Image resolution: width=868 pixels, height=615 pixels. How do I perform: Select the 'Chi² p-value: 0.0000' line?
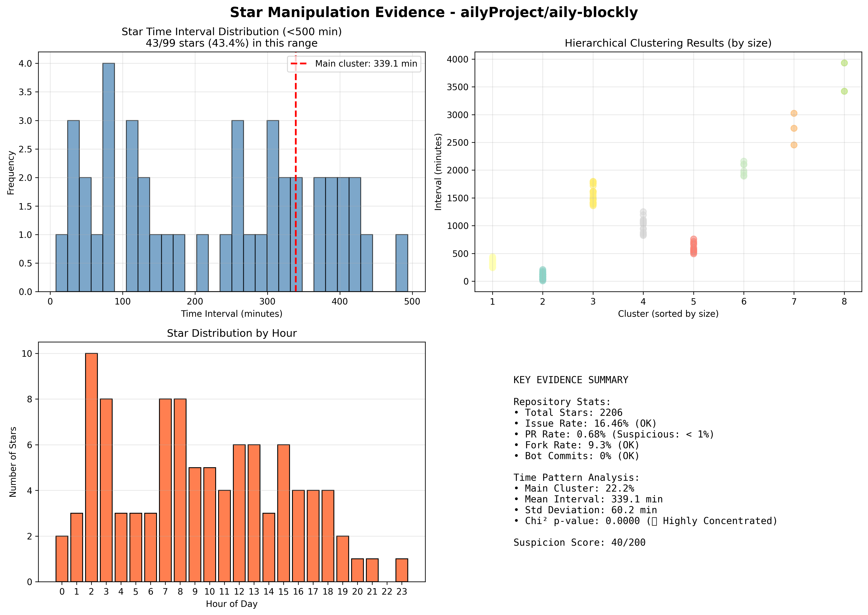pyautogui.click(x=646, y=521)
